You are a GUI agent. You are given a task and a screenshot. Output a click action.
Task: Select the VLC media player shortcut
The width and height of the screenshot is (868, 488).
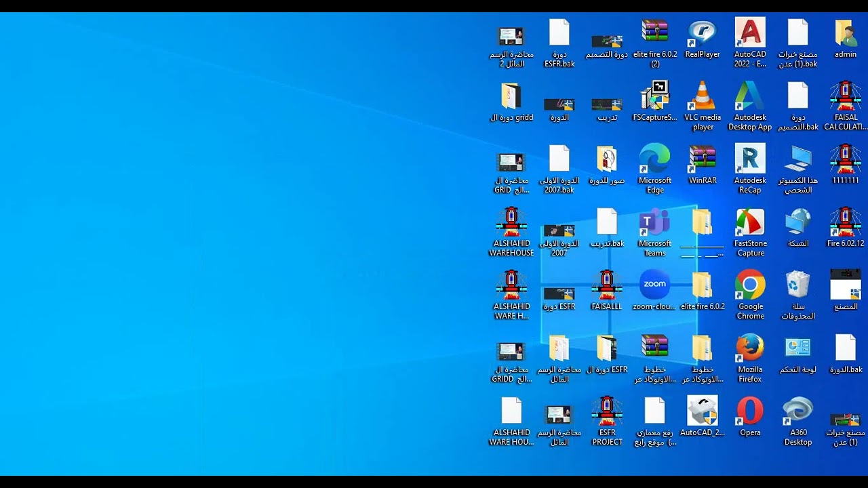tap(703, 106)
